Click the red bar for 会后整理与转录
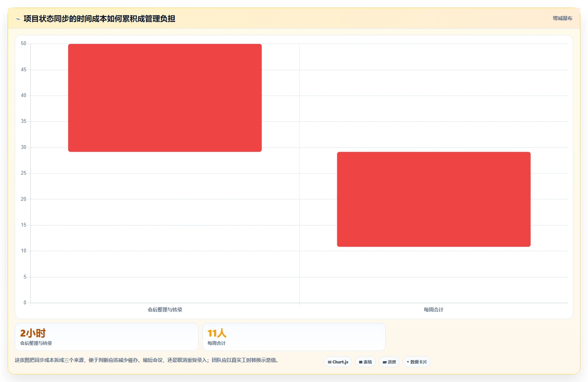The image size is (588, 382). (x=165, y=98)
